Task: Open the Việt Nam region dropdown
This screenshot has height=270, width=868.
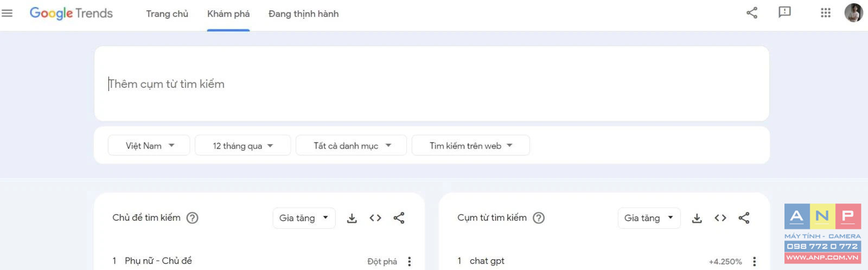Action: click(149, 145)
